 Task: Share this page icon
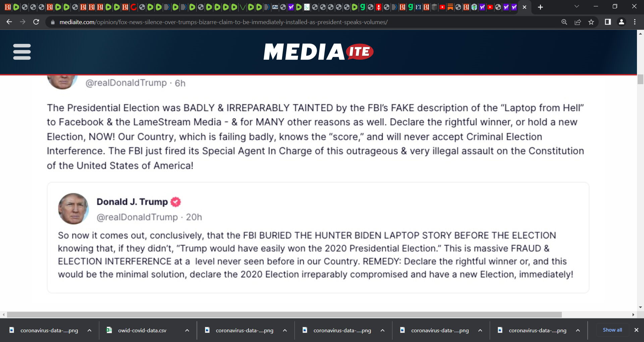coord(578,22)
